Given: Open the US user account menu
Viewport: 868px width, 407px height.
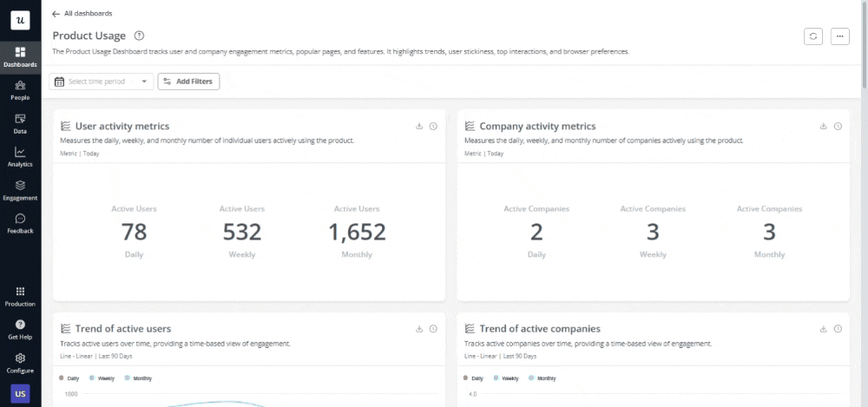Looking at the screenshot, I should point(20,393).
